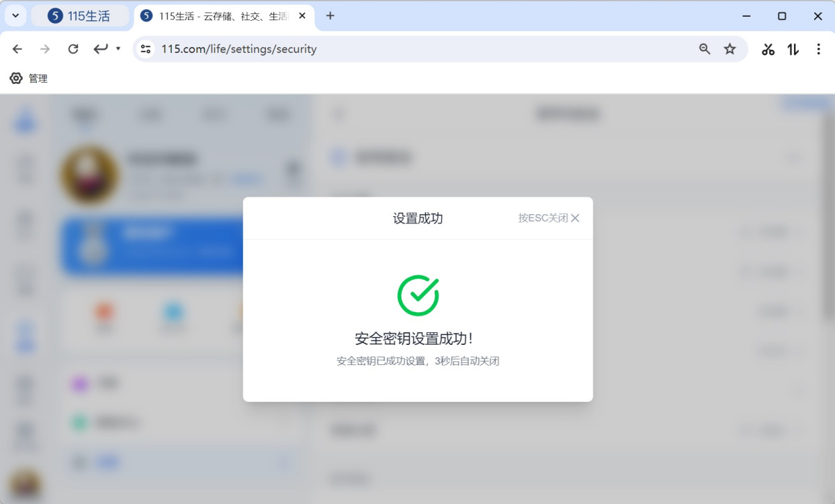Viewport: 835px width, 504px height.
Task: Click the curved return arrow icon
Action: [101, 49]
